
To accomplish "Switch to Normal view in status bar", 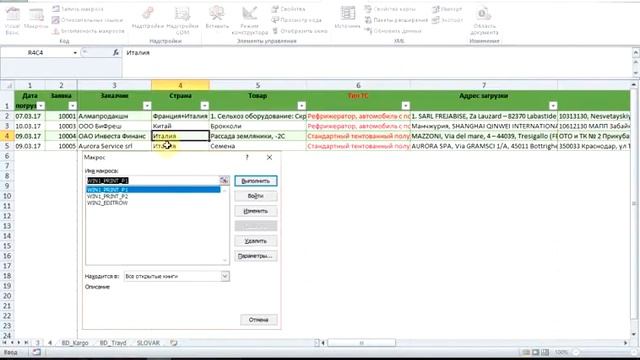I will pyautogui.click(x=526, y=352).
